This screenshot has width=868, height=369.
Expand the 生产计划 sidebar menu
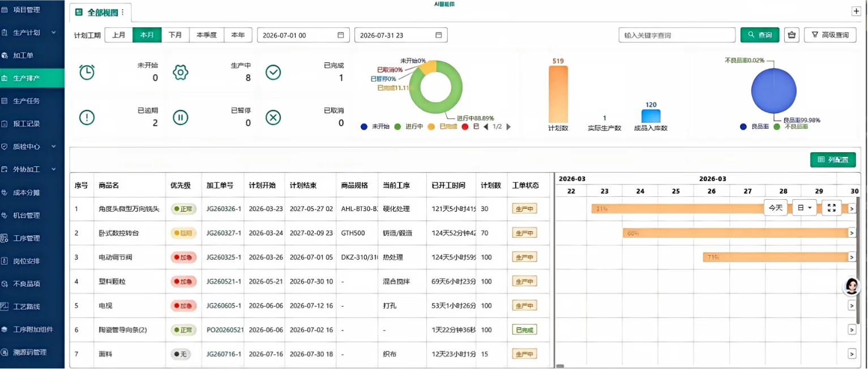(32, 32)
